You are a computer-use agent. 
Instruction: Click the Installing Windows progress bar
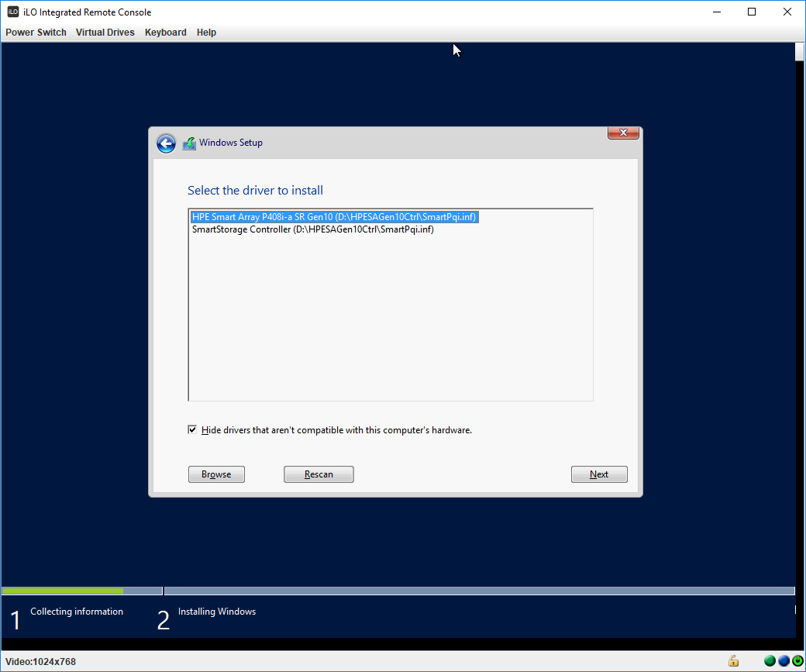[479, 591]
